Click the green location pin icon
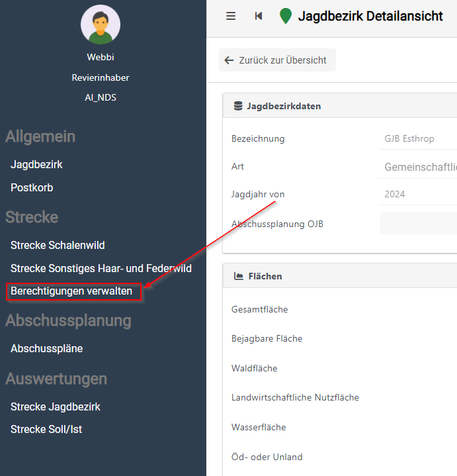Image resolution: width=457 pixels, height=476 pixels. (x=286, y=16)
